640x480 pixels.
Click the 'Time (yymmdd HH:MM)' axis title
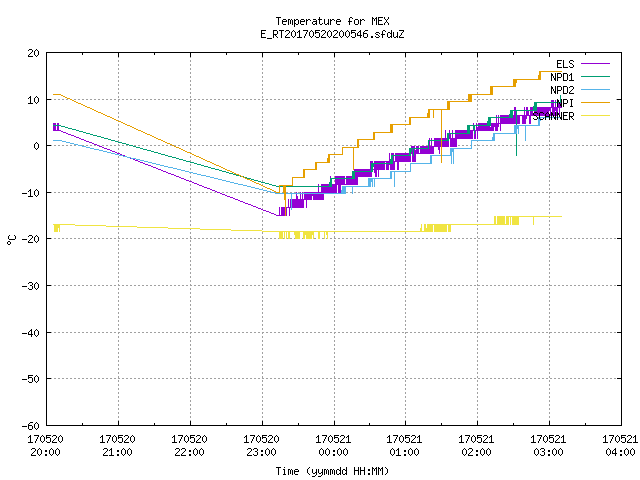click(x=332, y=471)
